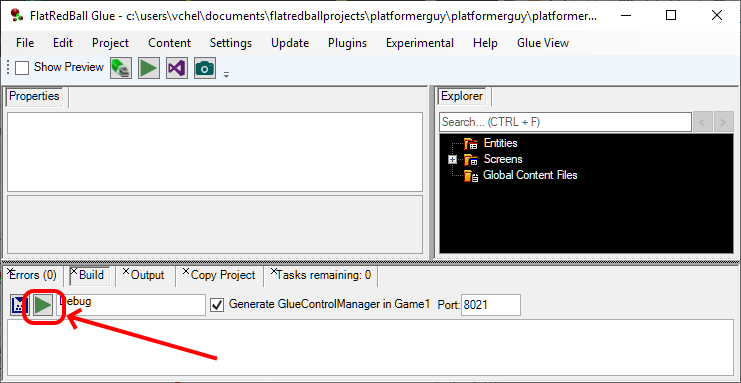Close the Tasks remaining tab with X
The height and width of the screenshot is (383, 741).
pyautogui.click(x=274, y=271)
